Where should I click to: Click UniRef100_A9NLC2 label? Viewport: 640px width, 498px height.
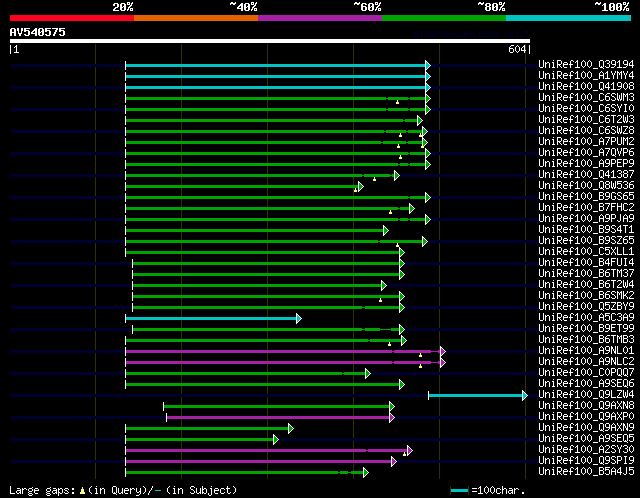point(586,362)
